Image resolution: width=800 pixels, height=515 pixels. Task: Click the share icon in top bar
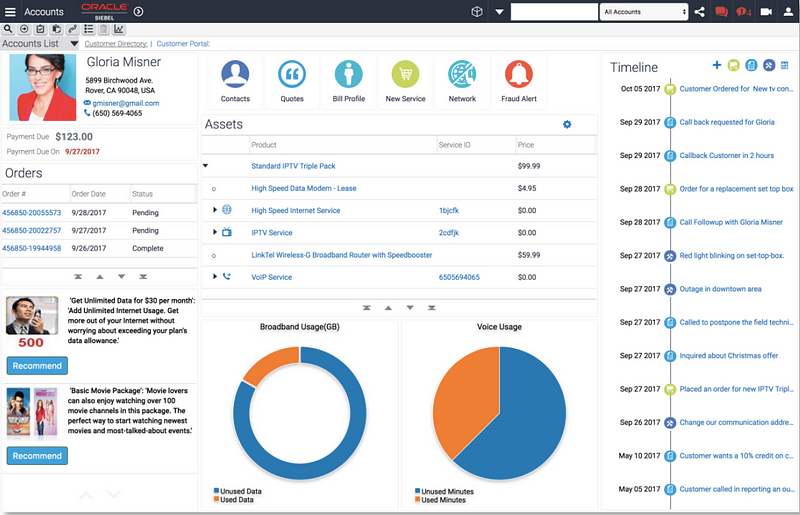[x=699, y=12]
